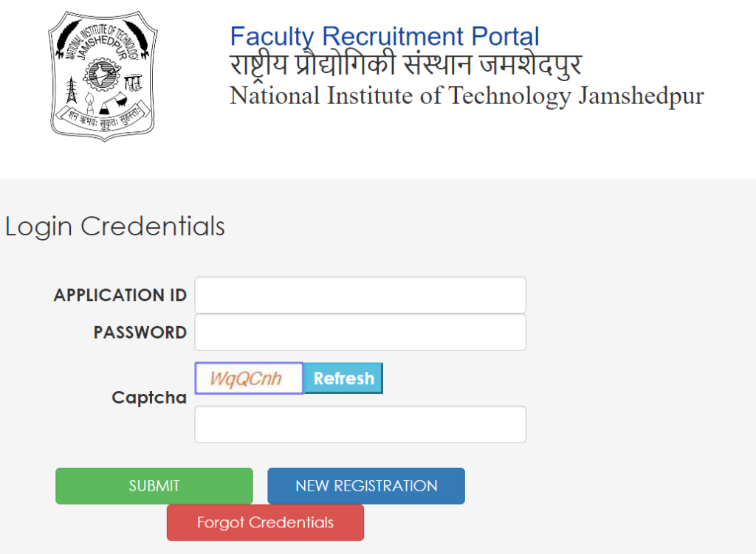The width and height of the screenshot is (756, 554).
Task: Click National Institute of Technology Jamshedpur text
Action: click(467, 96)
